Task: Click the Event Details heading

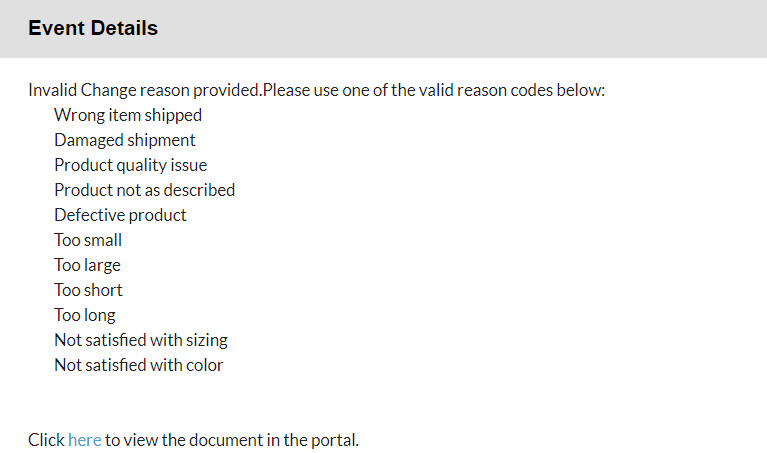Action: click(93, 28)
